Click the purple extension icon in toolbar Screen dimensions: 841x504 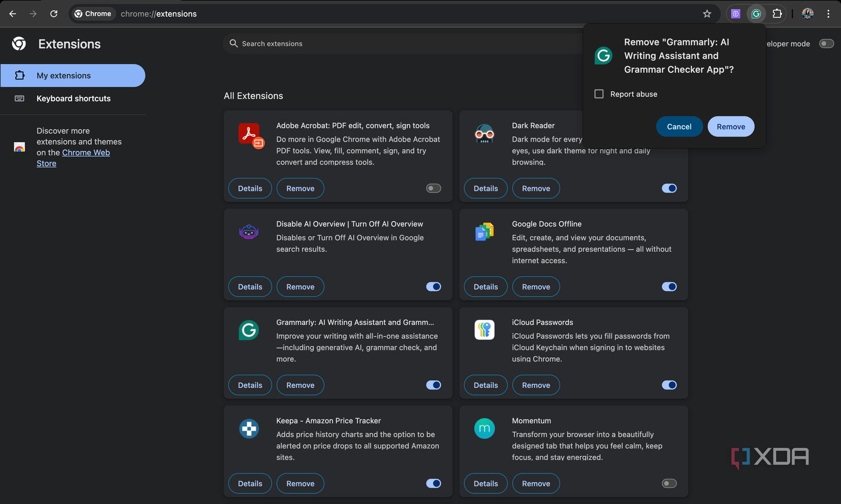[735, 14]
